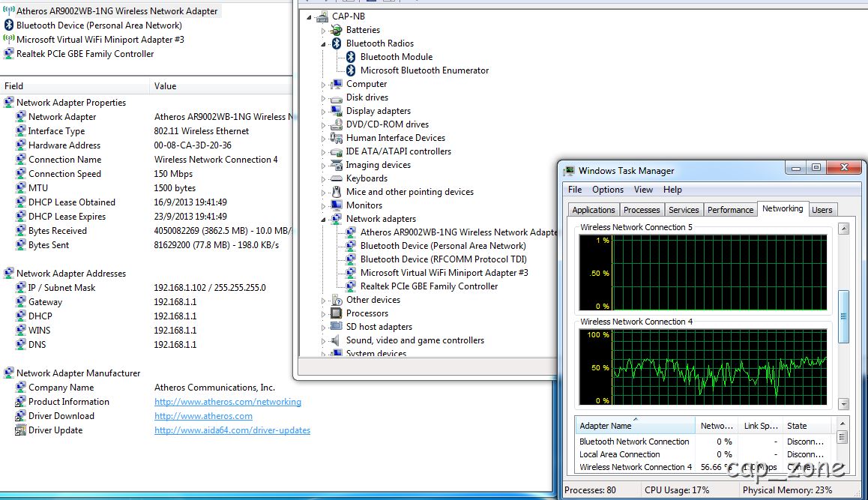
Task: Click the Connection Speed value 150 Mbps
Action: [173, 173]
